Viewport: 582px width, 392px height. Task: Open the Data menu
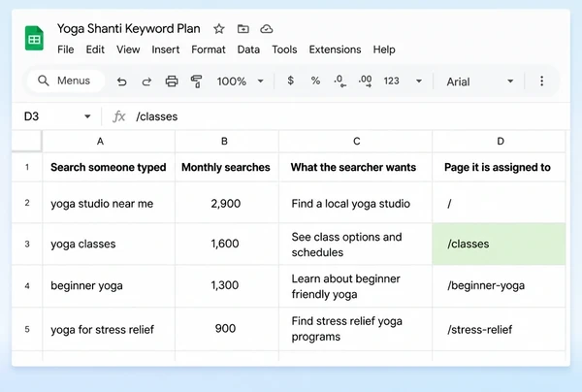pos(248,49)
